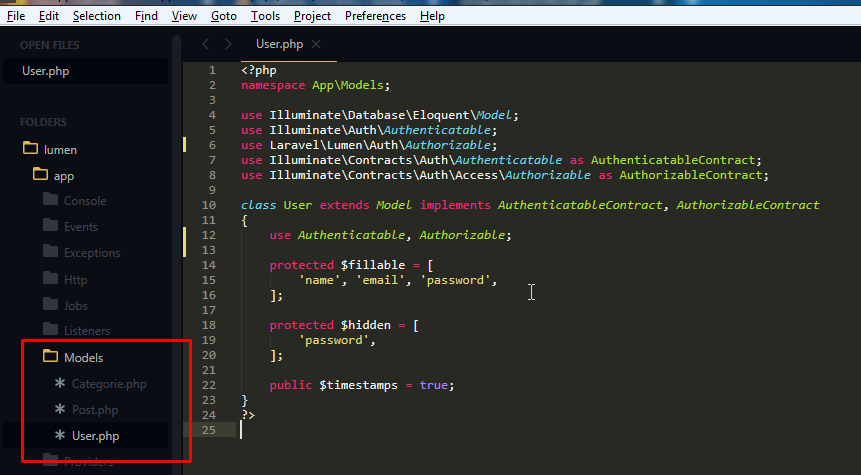This screenshot has height=475, width=861.
Task: Click line number 1 in gutter
Action: point(212,70)
